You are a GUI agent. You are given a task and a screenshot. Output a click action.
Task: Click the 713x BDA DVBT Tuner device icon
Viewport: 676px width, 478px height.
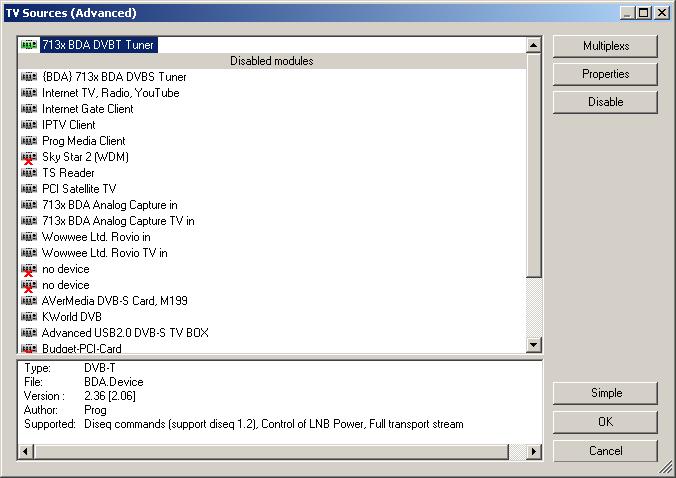28,45
